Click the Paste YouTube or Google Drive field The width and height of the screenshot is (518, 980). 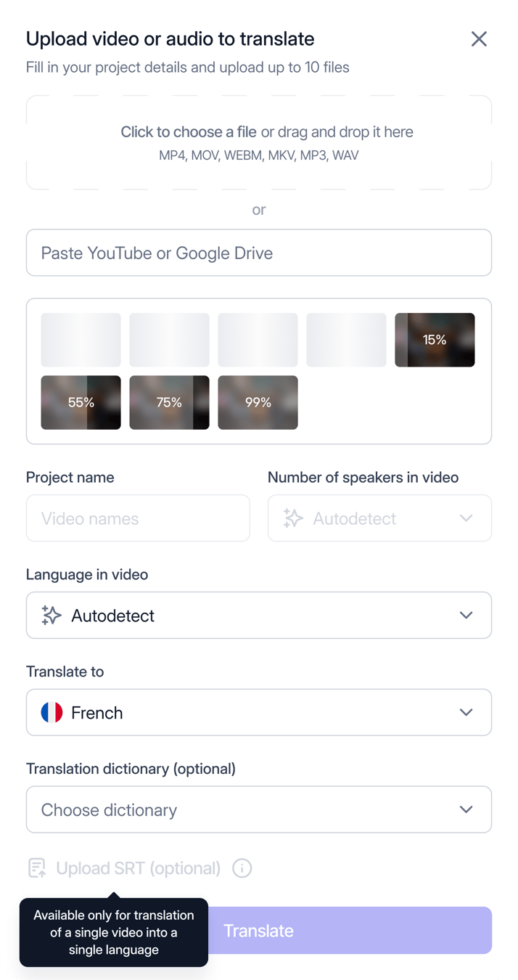258,252
